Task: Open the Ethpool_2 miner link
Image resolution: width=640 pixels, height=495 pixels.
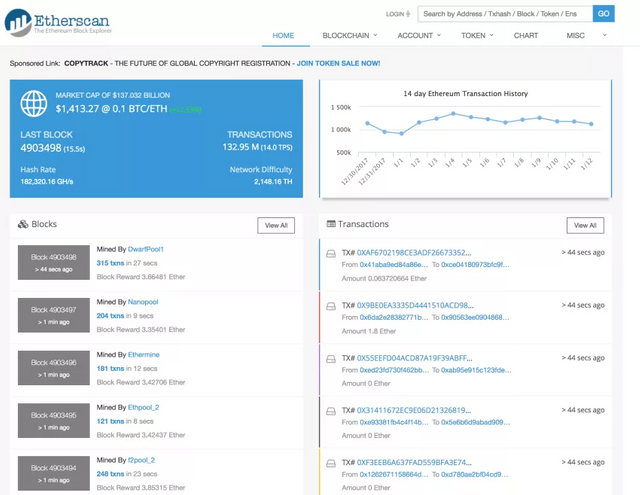Action: tap(144, 407)
